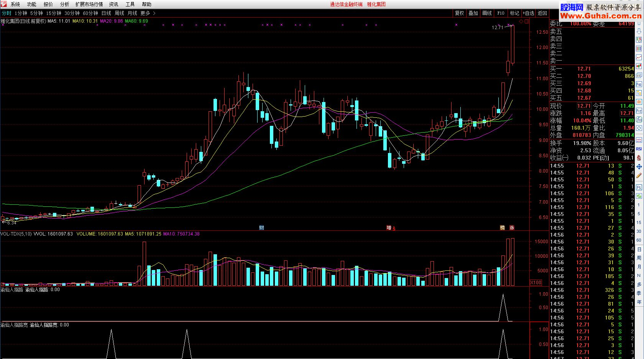This screenshot has height=359, width=644.
Task: Open the 功能 menu
Action: tap(32, 4)
